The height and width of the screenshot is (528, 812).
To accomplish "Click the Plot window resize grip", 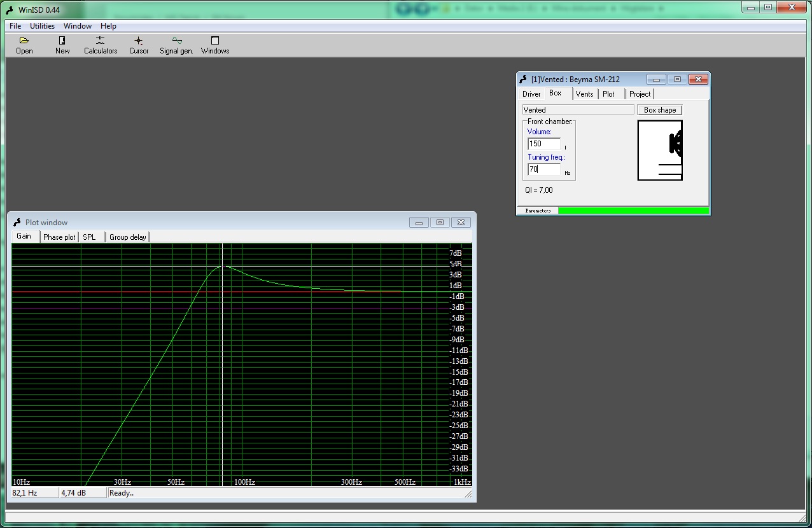I will coord(468,494).
